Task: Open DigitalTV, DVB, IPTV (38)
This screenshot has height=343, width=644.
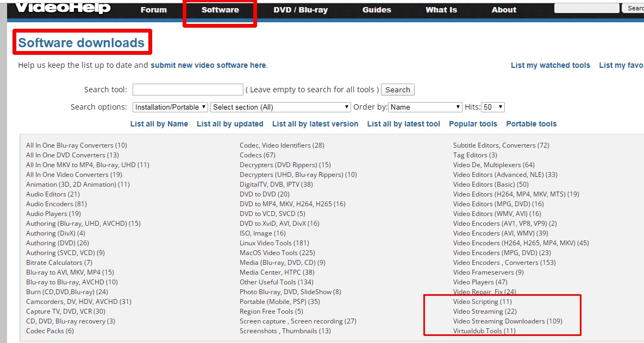Action: (277, 185)
